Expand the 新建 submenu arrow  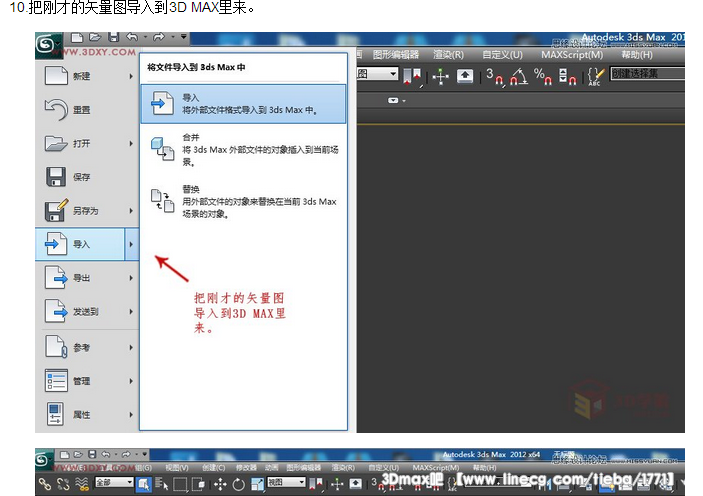pyautogui.click(x=131, y=76)
